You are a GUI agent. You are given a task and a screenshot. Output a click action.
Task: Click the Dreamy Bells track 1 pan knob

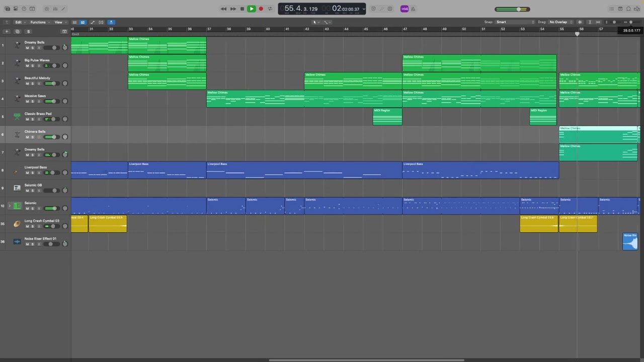pyautogui.click(x=64, y=48)
